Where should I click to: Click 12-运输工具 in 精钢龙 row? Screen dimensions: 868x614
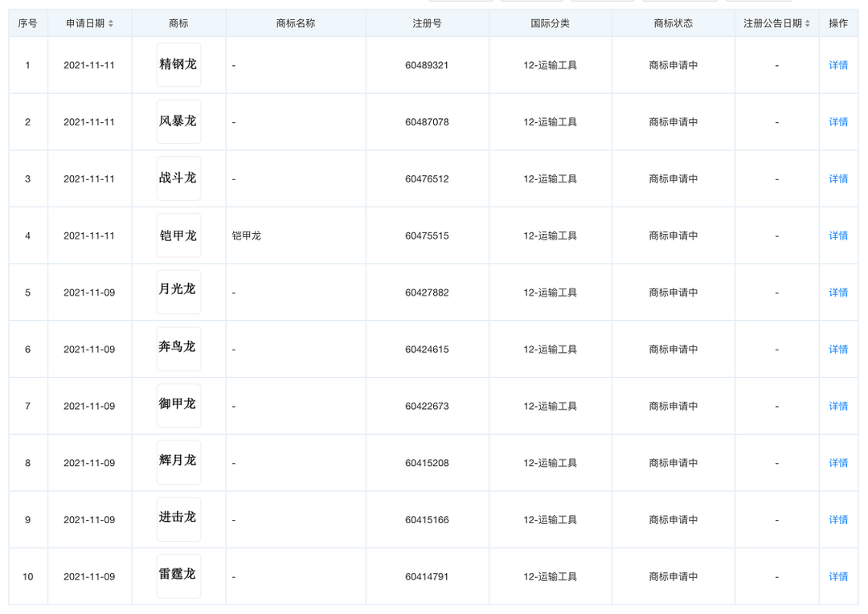pos(551,65)
